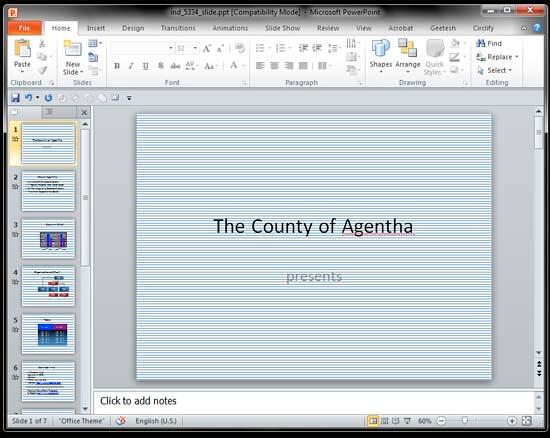Click the Find binoculars icon
This screenshot has width=550, height=438.
click(x=481, y=43)
